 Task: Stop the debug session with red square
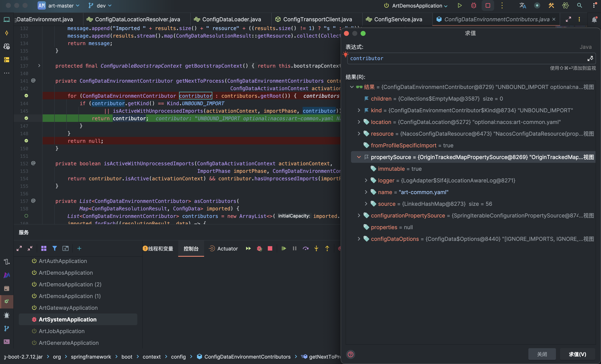270,248
